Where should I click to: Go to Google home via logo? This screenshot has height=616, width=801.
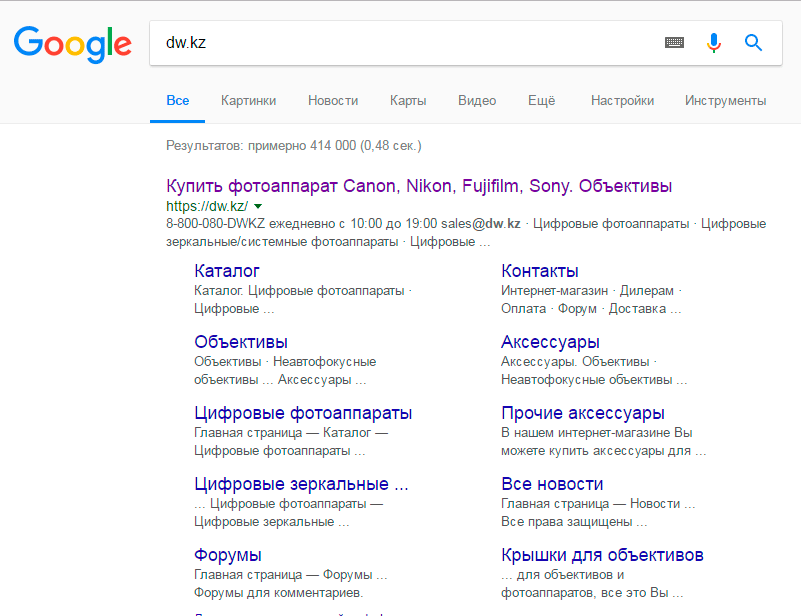click(73, 44)
